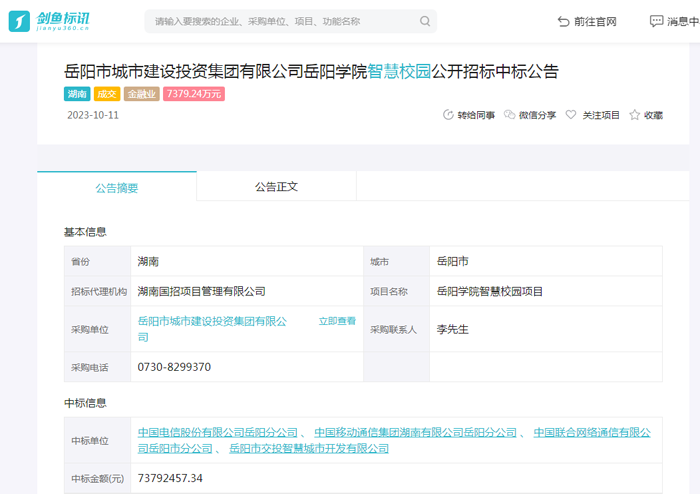The height and width of the screenshot is (494, 700).
Task: Open 岳阳市城市建设投资集团有限公司 purchaser link
Action: (x=212, y=329)
